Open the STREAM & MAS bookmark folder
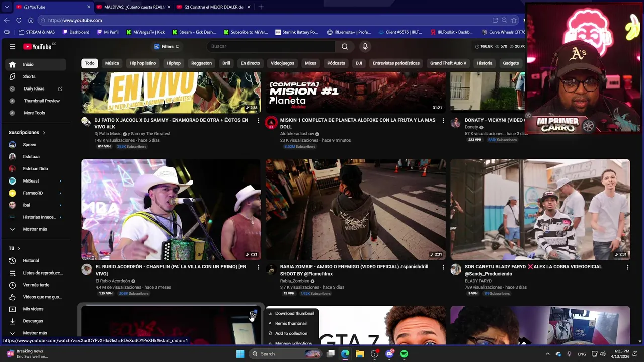This screenshot has height=362, width=644. 36,32
